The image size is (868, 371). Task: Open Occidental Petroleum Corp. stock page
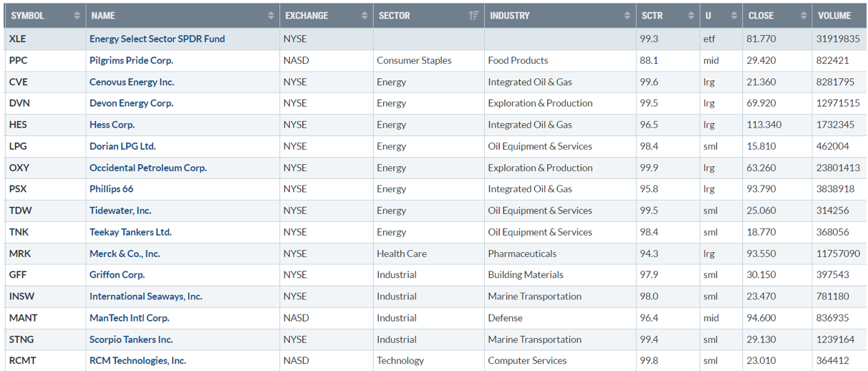148,168
